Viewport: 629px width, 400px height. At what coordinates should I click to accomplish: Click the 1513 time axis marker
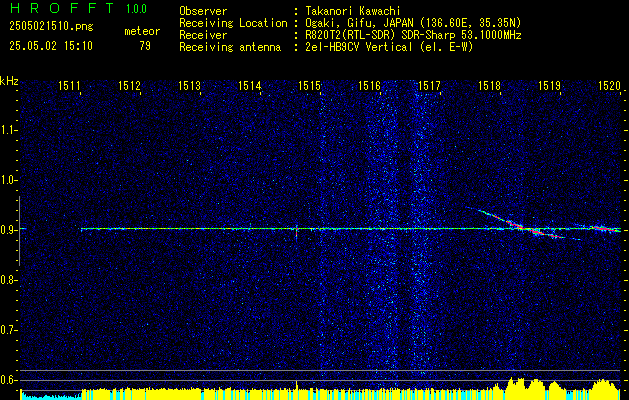189,85
